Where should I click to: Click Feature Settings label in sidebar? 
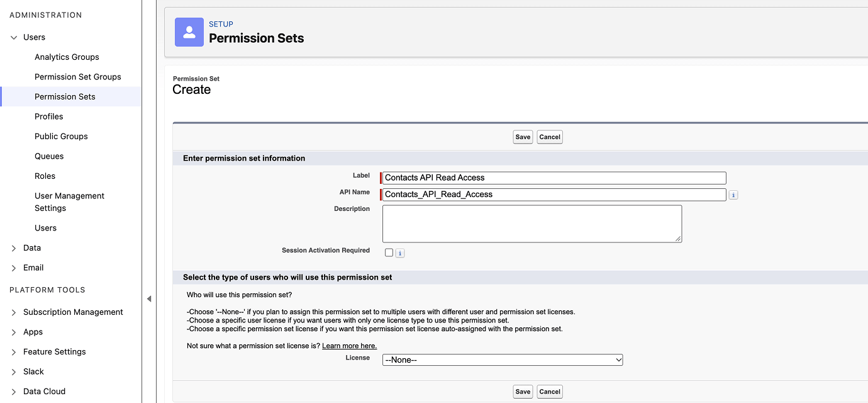click(54, 352)
